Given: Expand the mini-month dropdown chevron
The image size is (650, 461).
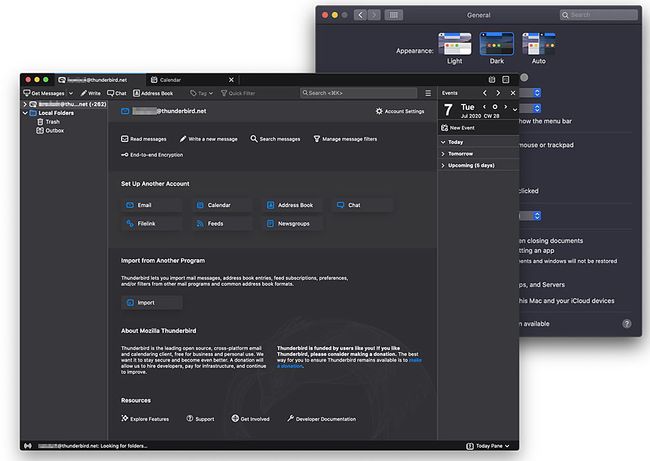Looking at the screenshot, I should pyautogui.click(x=515, y=110).
